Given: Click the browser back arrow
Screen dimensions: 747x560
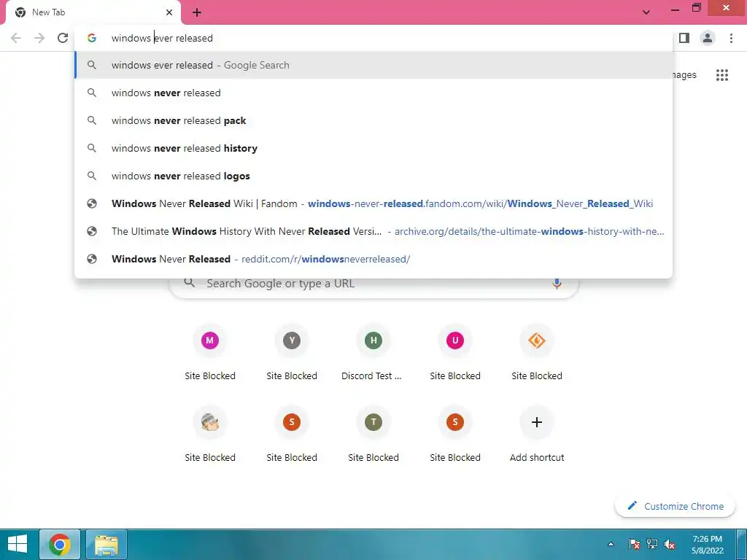Looking at the screenshot, I should pos(16,38).
